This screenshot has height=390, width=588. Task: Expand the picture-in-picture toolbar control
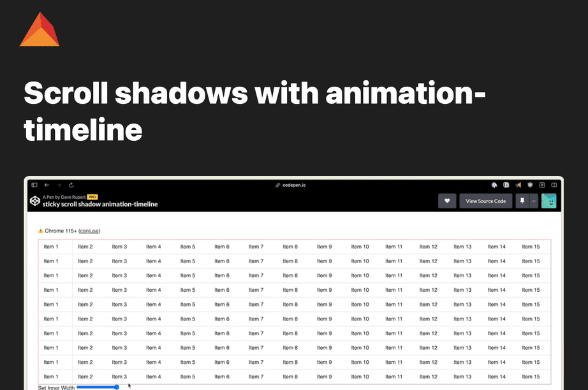tap(541, 185)
